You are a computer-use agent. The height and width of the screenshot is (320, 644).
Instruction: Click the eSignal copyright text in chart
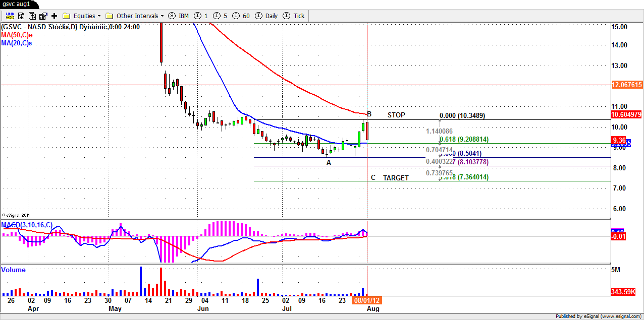pos(16,214)
